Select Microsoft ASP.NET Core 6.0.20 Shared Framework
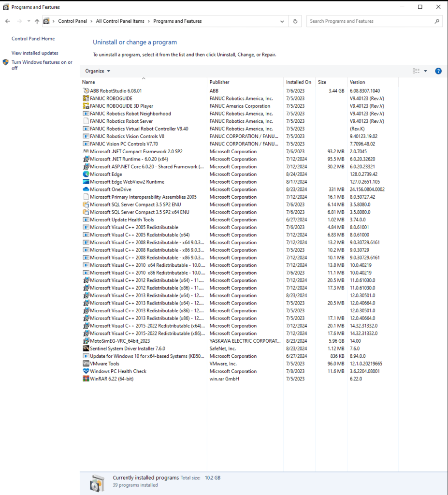 pyautogui.click(x=147, y=166)
